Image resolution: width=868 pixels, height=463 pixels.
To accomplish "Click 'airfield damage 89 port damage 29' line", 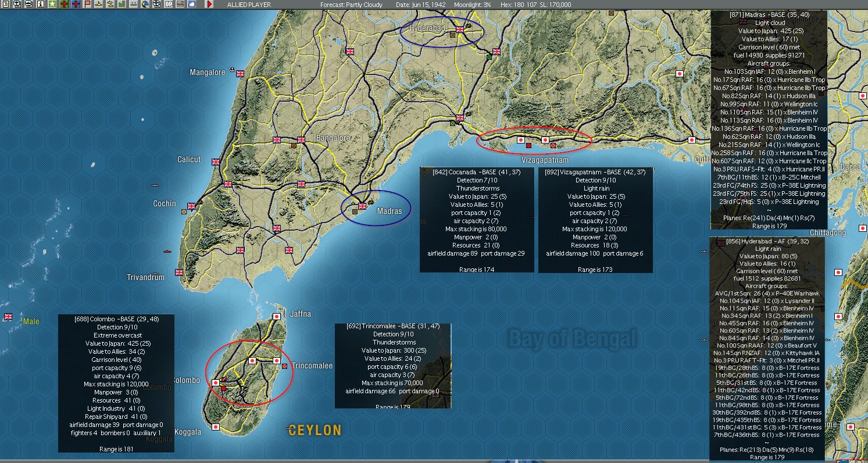I will 476,253.
